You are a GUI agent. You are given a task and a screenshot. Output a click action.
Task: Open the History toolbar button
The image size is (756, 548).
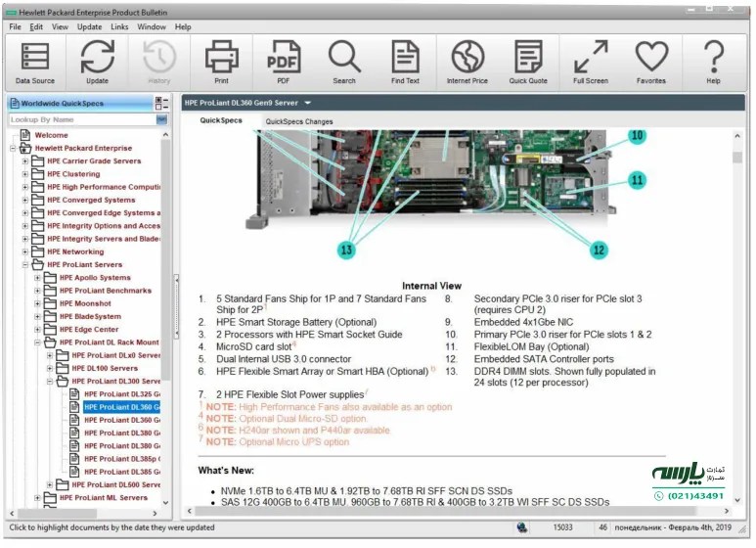pos(159,63)
